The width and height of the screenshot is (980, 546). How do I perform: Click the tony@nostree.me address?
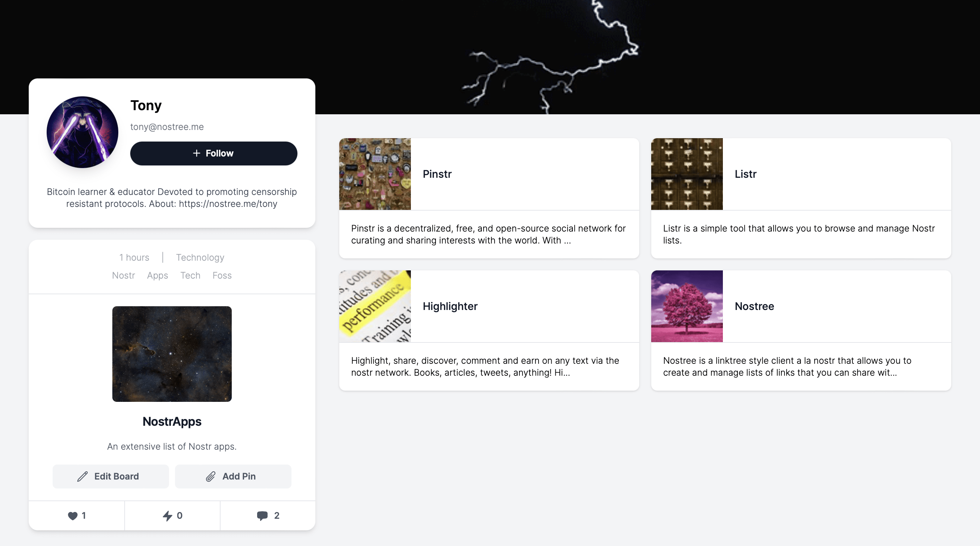(167, 127)
